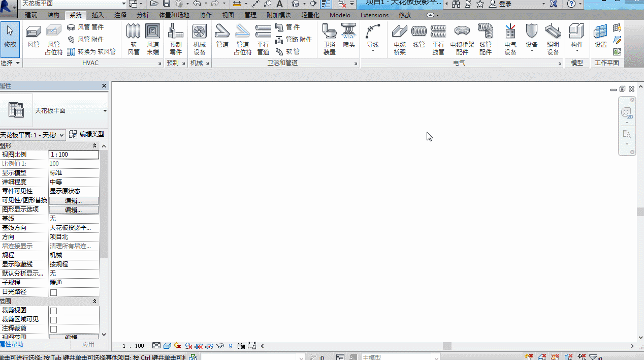
Task: Click the reveal hidden elements lightbulb
Action: click(x=231, y=346)
